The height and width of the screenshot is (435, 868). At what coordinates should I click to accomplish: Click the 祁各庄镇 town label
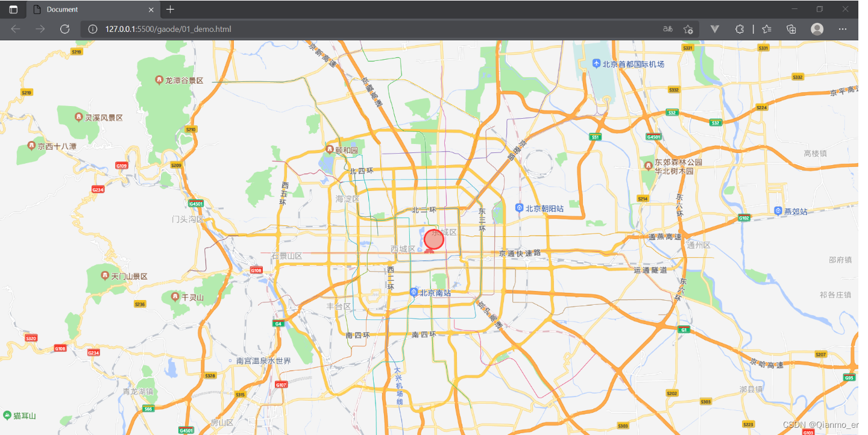coord(835,295)
